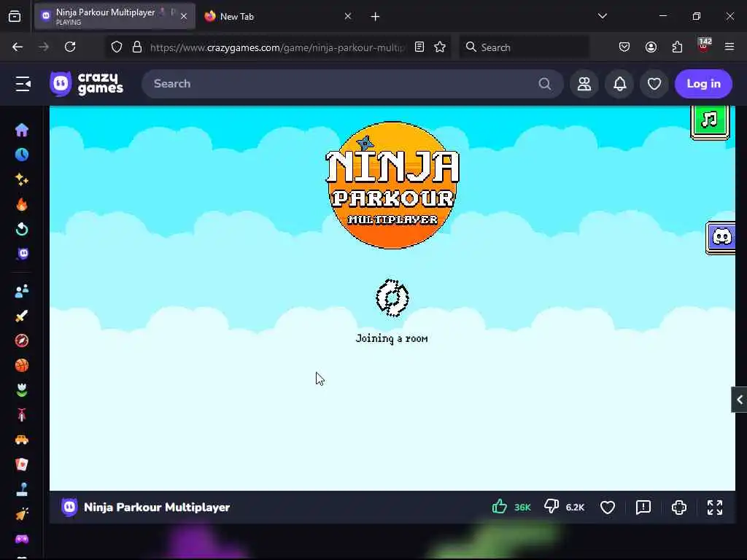Open Originals purple icon in sidebar

(x=23, y=254)
